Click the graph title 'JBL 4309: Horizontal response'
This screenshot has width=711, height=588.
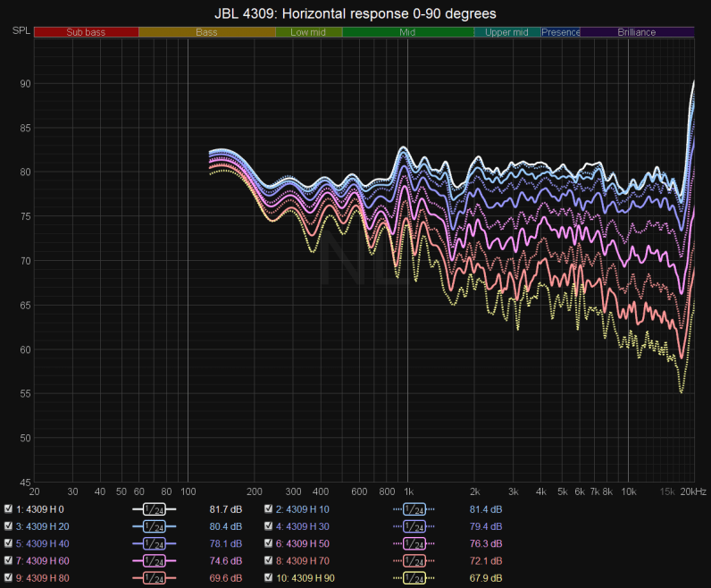click(x=355, y=13)
